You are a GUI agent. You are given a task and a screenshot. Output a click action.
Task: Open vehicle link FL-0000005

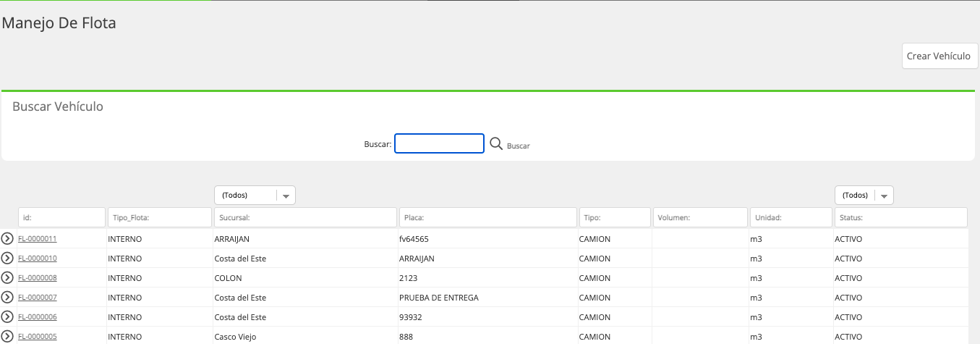point(38,336)
